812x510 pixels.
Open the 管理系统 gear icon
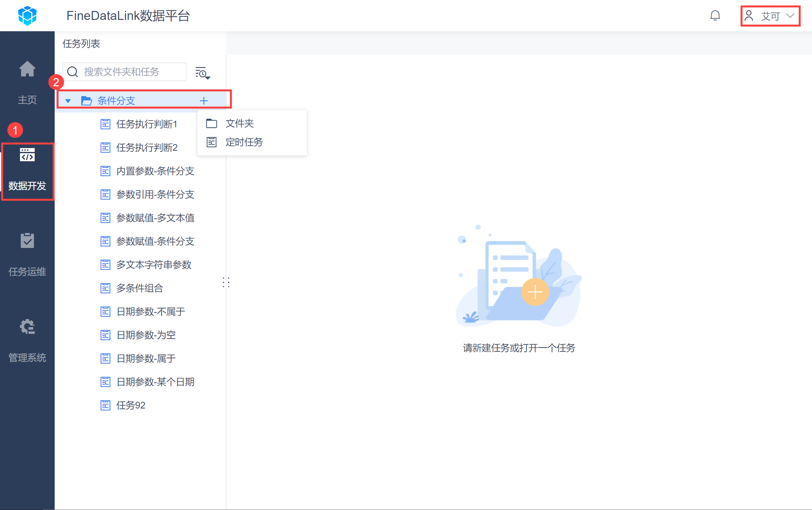[27, 327]
